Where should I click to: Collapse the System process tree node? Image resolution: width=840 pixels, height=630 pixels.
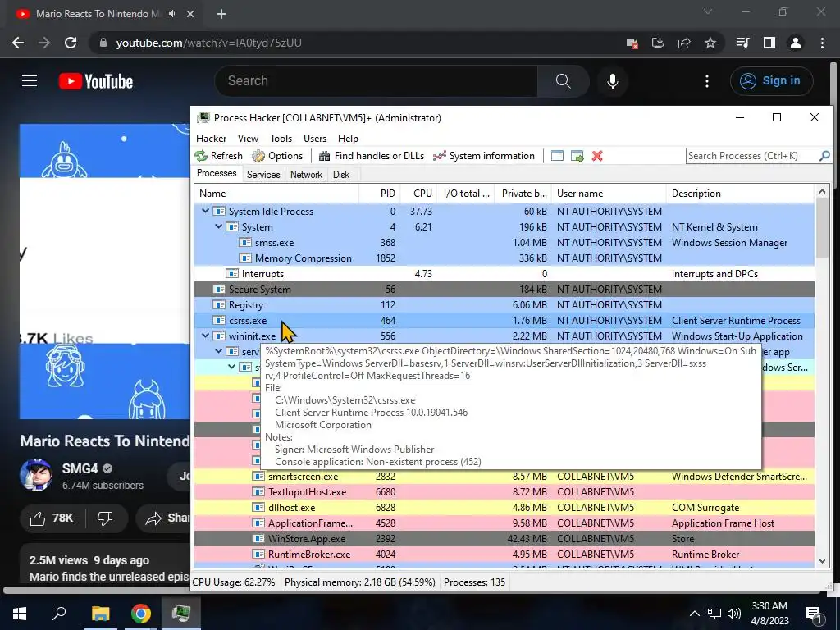[218, 226]
